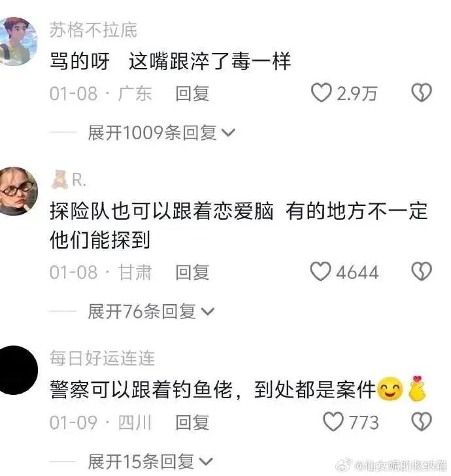Open the black avatar of 每日好运连连

[x=18, y=370]
